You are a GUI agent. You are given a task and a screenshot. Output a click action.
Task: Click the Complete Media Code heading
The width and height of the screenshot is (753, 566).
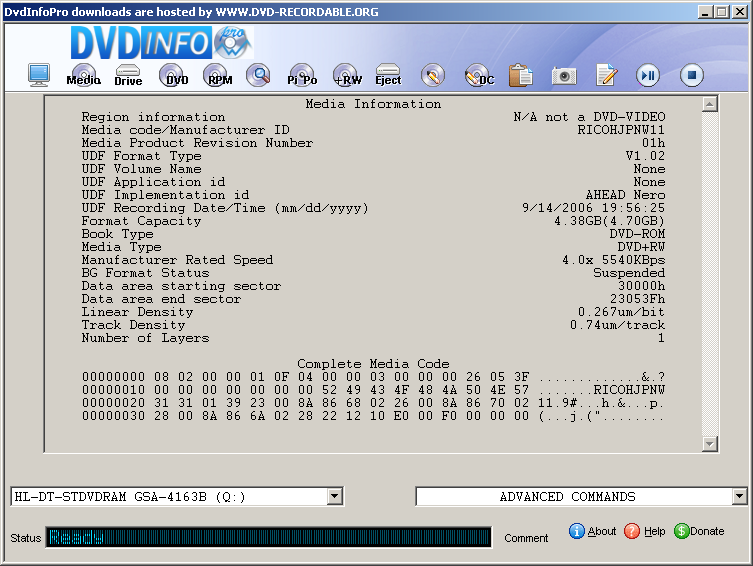point(373,364)
